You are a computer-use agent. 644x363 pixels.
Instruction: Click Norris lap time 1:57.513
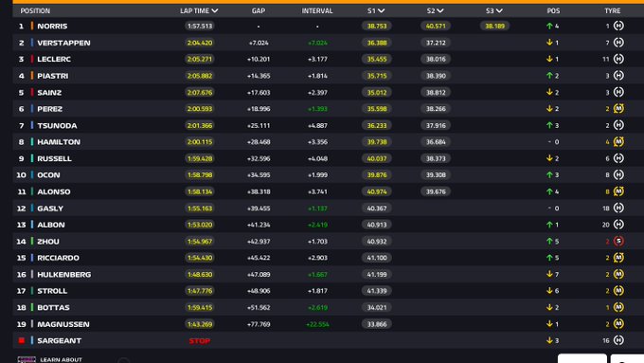pyautogui.click(x=200, y=26)
